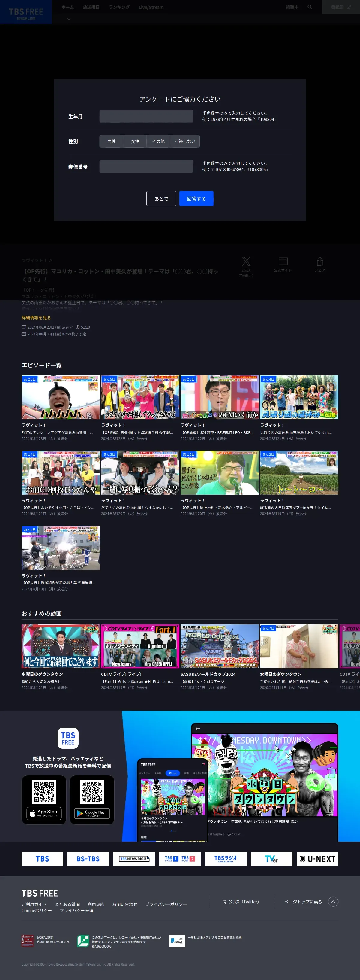The width and height of the screenshot is (360, 980).
Task: Open ランキング in top navigation
Action: click(x=119, y=7)
